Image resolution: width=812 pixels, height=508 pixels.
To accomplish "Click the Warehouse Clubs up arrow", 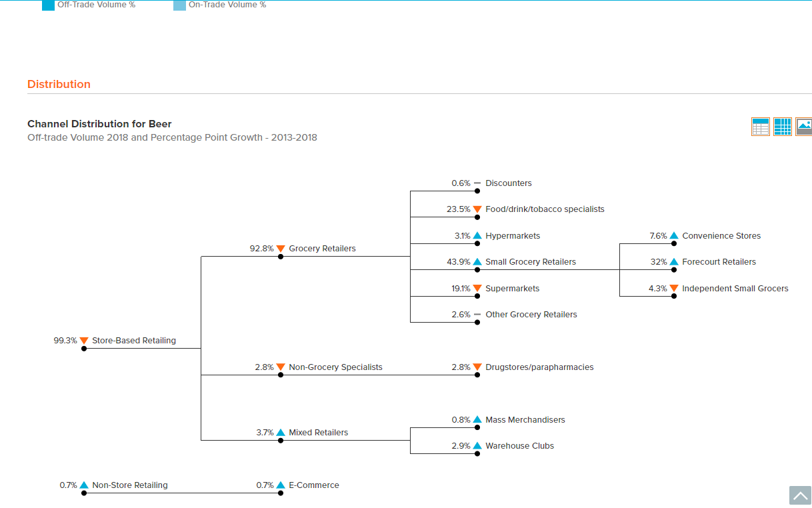I will tap(477, 446).
